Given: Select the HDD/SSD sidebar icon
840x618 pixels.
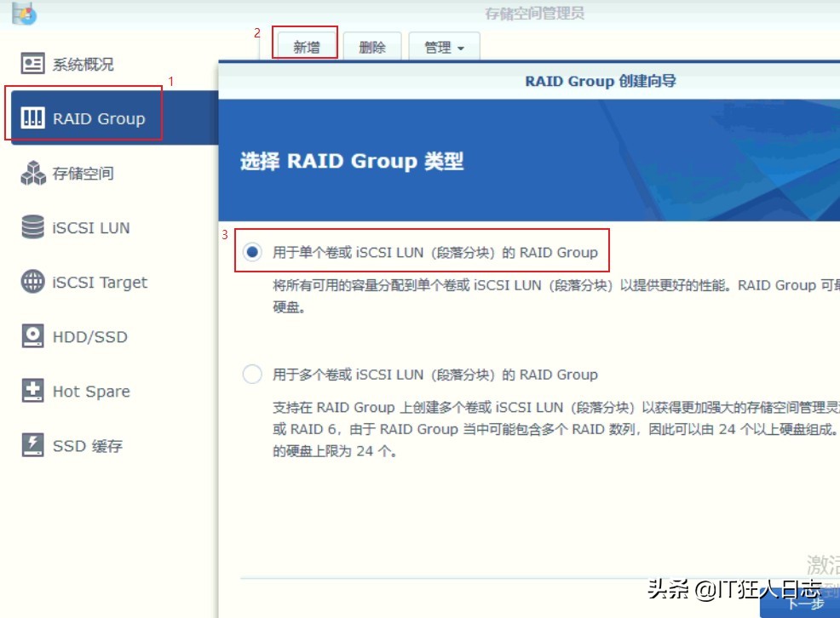Looking at the screenshot, I should pyautogui.click(x=33, y=336).
